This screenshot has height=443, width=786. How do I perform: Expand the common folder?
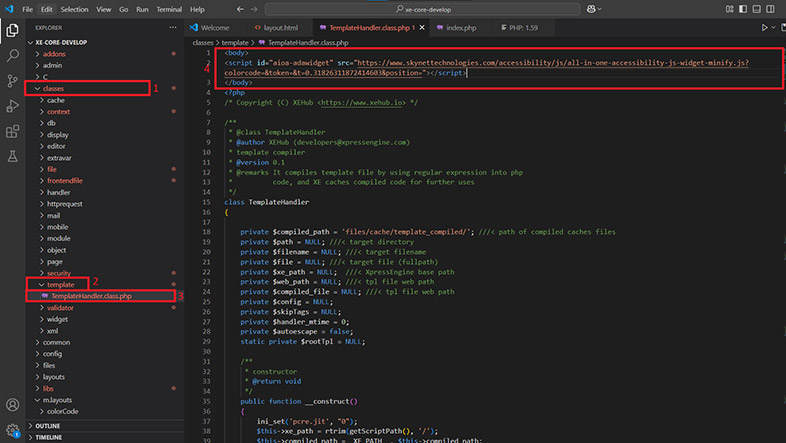tap(56, 342)
